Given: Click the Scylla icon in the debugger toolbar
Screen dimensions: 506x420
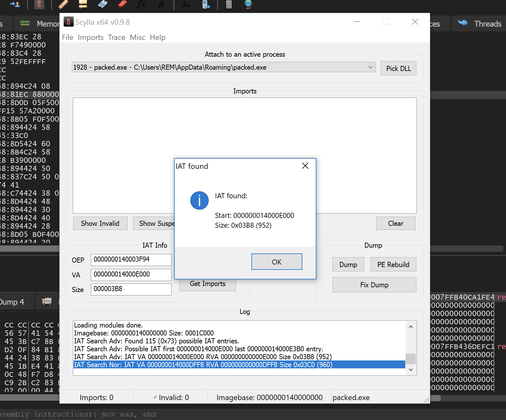Looking at the screenshot, I should click(x=39, y=4).
